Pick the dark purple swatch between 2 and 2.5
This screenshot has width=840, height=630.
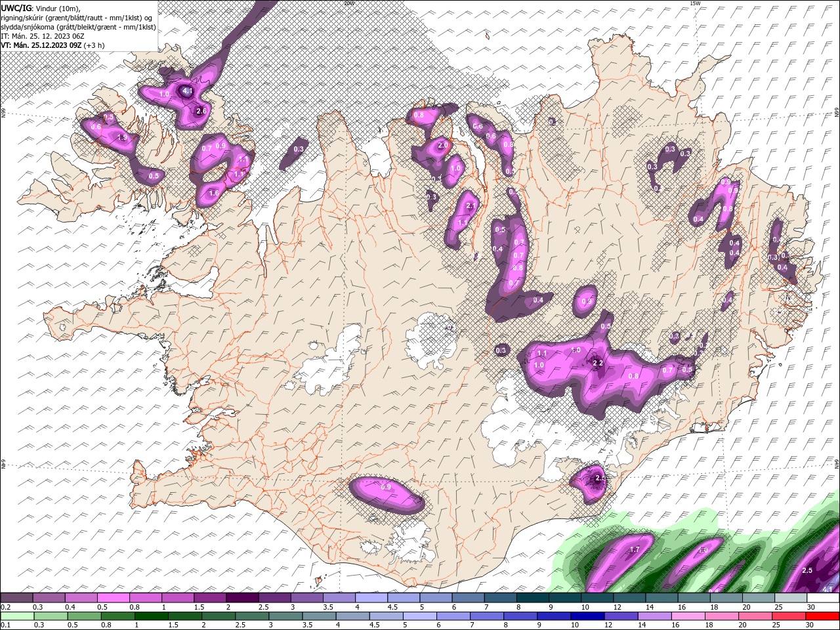243,597
